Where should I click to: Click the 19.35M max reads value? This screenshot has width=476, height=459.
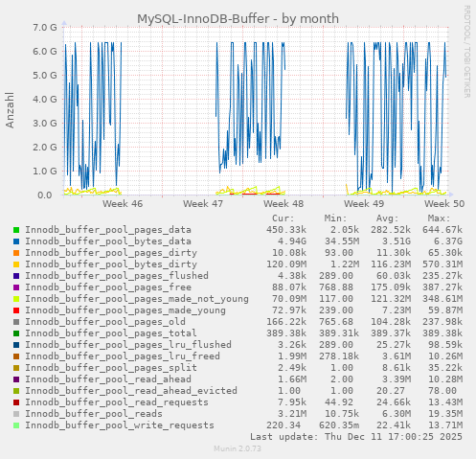[445, 414]
